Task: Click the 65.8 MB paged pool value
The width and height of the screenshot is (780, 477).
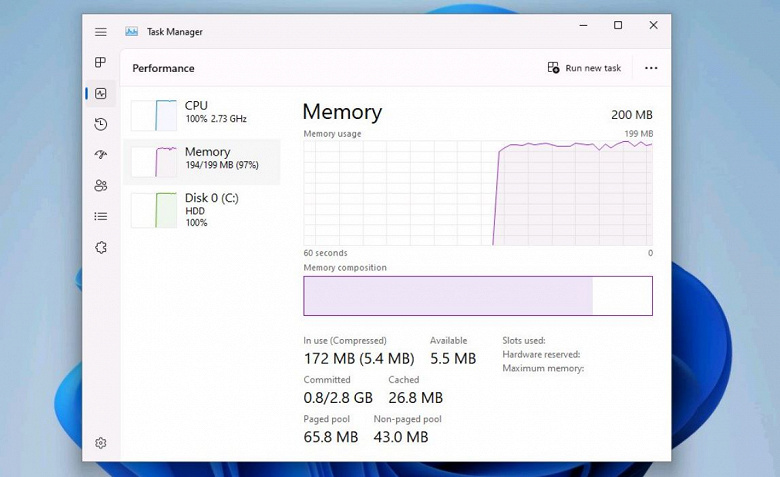Action: 331,437
